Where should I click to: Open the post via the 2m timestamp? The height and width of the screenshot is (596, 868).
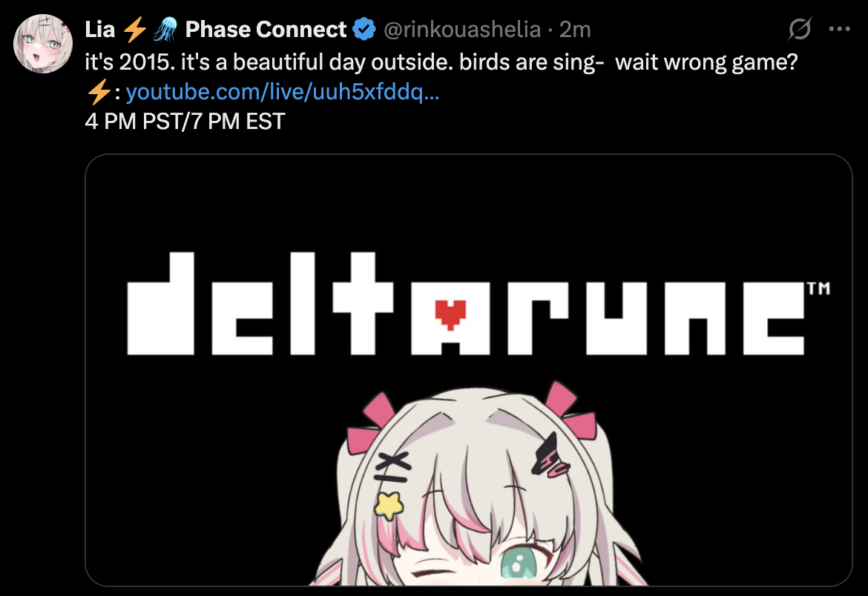[x=575, y=30]
